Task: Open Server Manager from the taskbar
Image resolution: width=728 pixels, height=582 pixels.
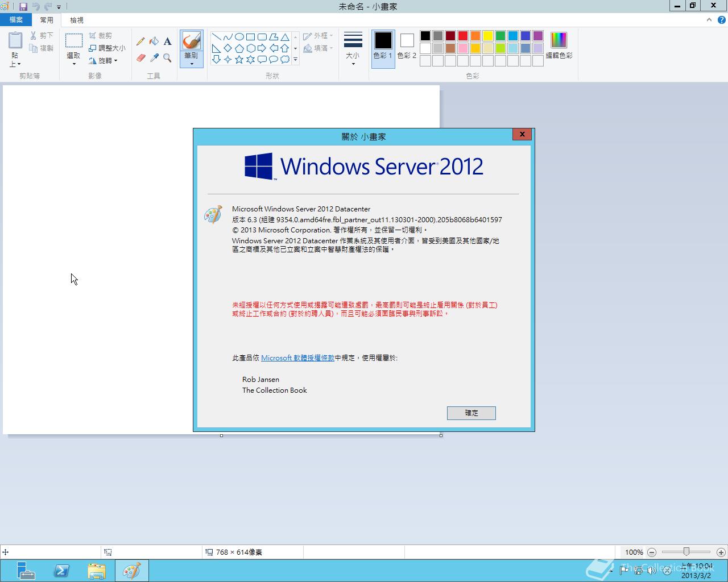Action: tap(26, 571)
